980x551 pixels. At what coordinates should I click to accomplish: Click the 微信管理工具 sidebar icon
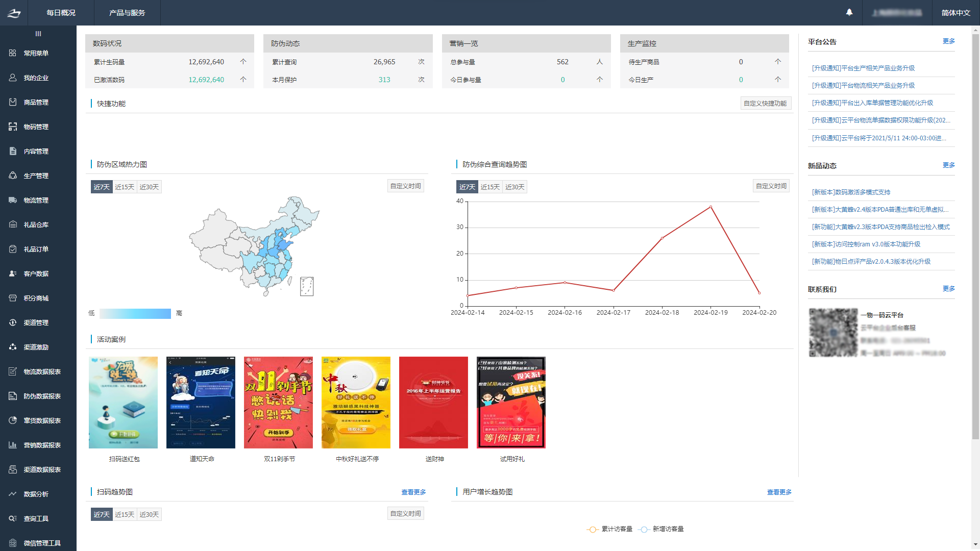tap(13, 543)
